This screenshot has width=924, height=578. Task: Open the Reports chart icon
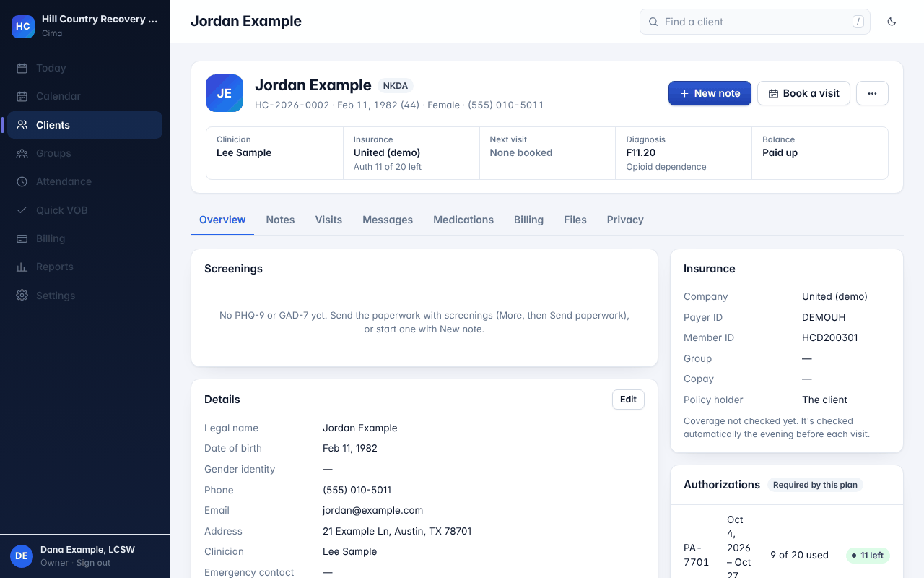click(22, 267)
